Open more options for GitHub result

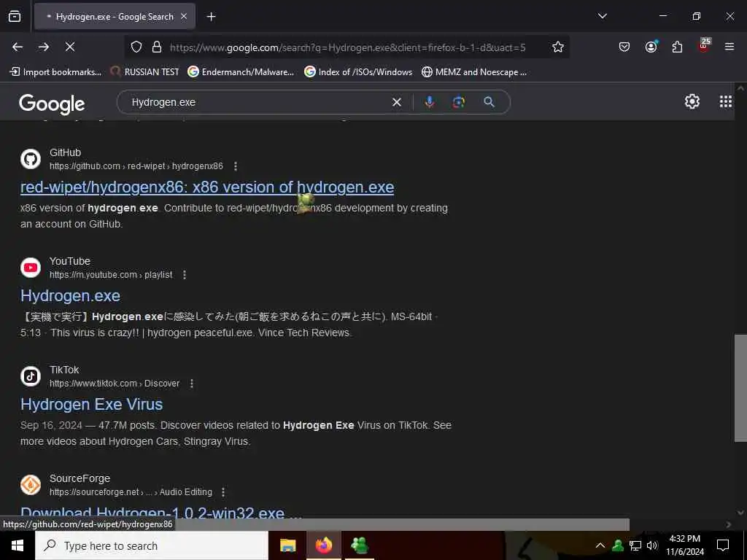(x=236, y=166)
